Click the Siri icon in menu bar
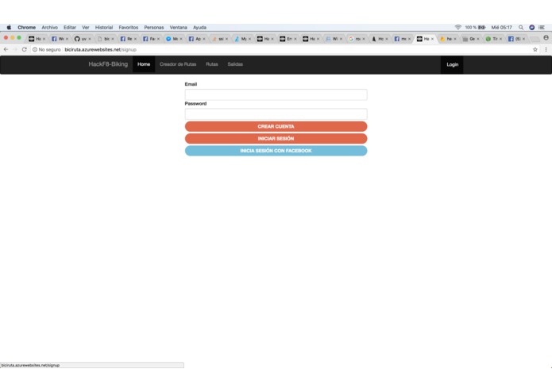 tap(532, 28)
